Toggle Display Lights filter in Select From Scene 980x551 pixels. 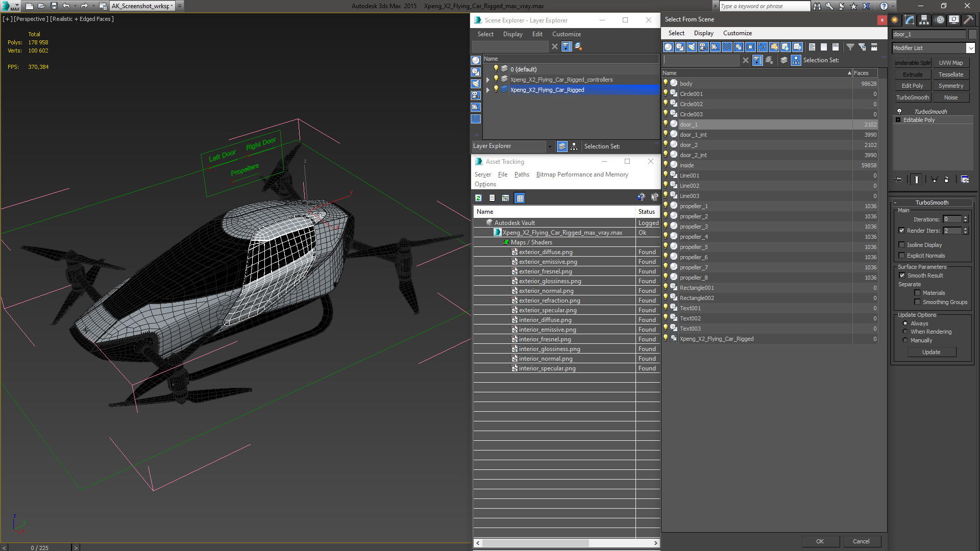coord(692,47)
